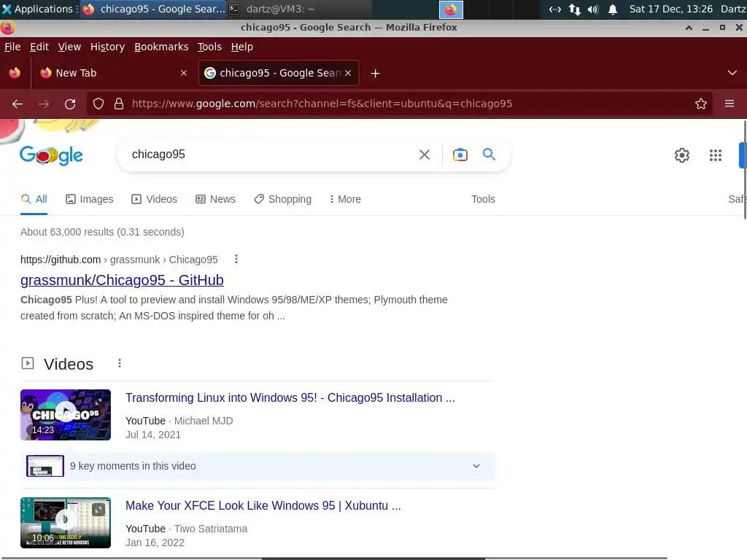
Task: List all tabs with the chevron dropdown
Action: point(732,73)
